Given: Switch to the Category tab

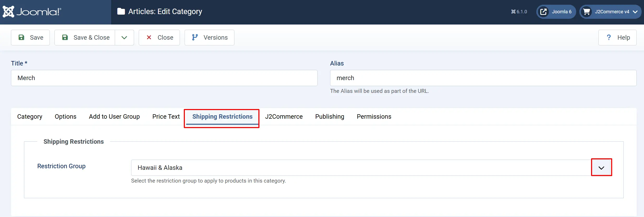Looking at the screenshot, I should [x=30, y=117].
